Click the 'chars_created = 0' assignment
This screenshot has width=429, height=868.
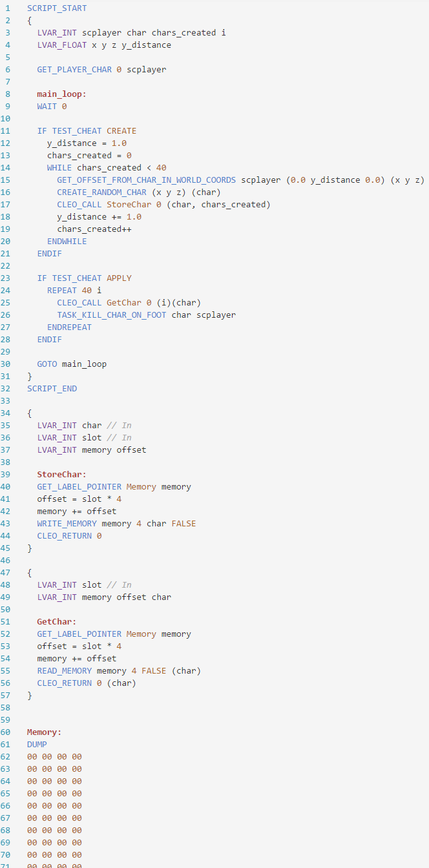[89, 156]
